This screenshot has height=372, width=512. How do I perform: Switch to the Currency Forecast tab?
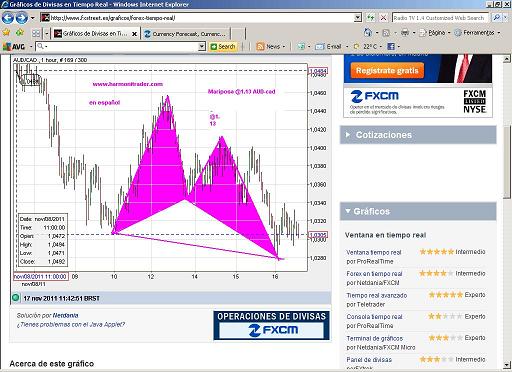coord(185,34)
